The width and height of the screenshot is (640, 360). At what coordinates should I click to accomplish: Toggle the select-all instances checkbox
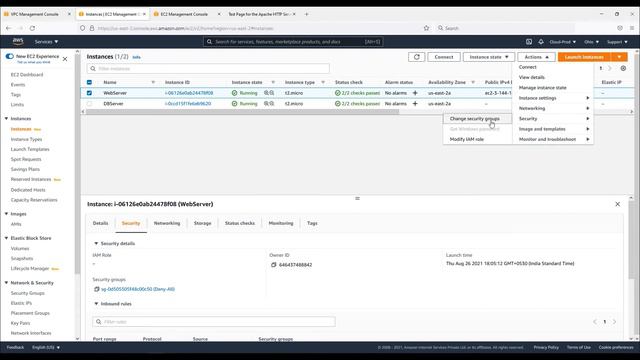(x=89, y=82)
